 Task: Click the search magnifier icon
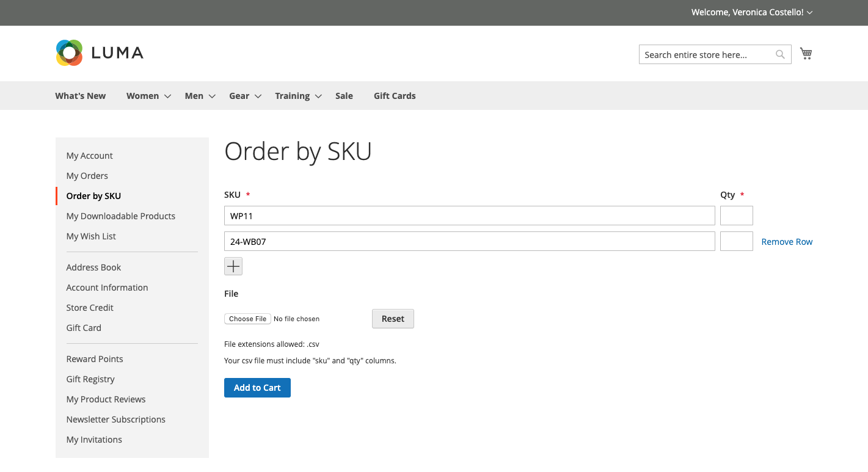coord(779,54)
